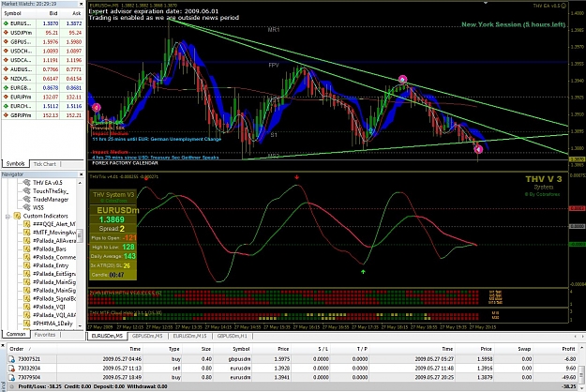Viewport: 586px width, 392px height.
Task: Click the Size column header in terminal
Action: tap(198, 349)
